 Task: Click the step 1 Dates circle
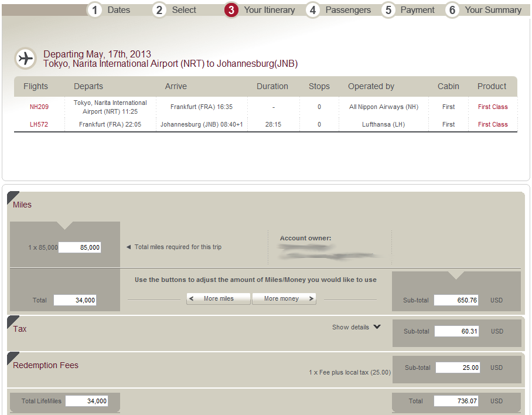[95, 10]
